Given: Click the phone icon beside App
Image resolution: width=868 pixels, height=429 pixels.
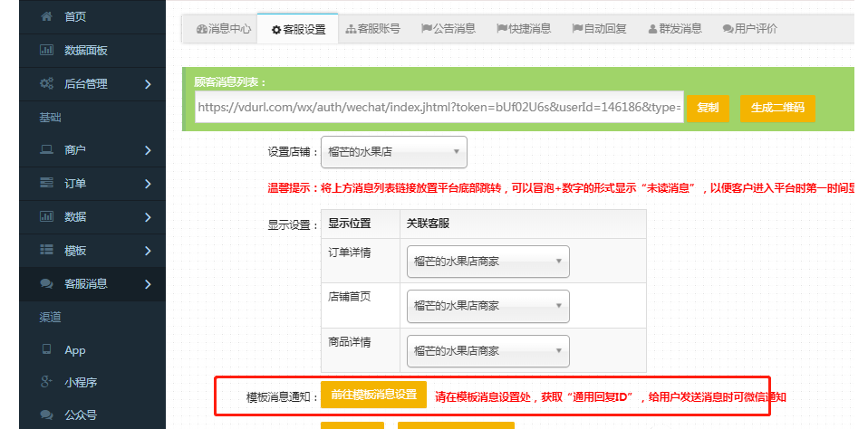Looking at the screenshot, I should coord(46,349).
